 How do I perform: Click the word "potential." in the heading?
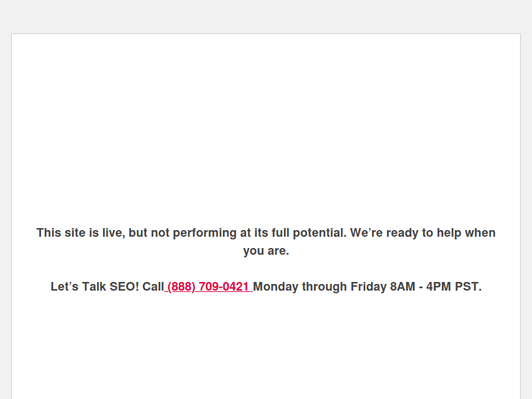(319, 233)
